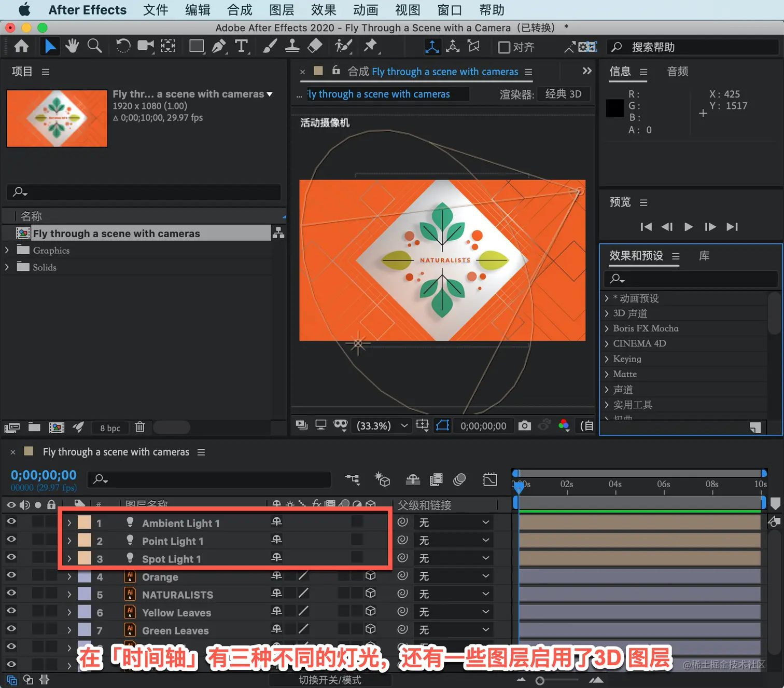Image resolution: width=784 pixels, height=688 pixels.
Task: Open the 效果 menu
Action: (x=324, y=10)
